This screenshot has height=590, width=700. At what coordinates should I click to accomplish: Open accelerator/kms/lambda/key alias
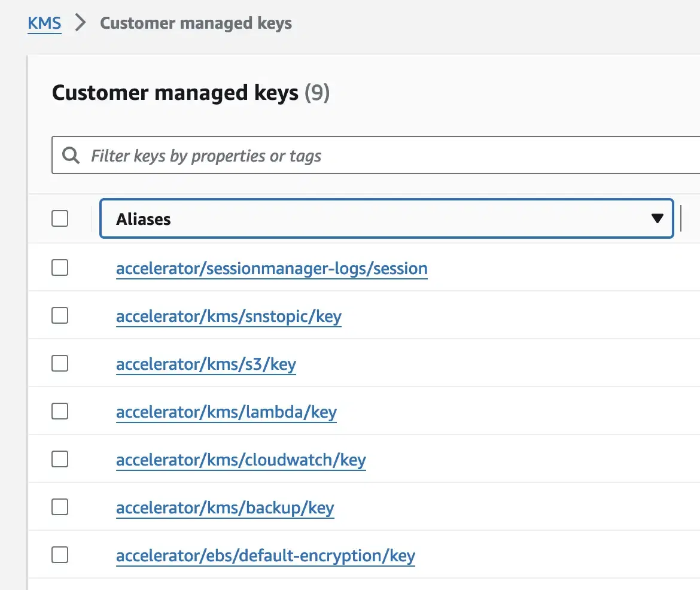pos(226,412)
